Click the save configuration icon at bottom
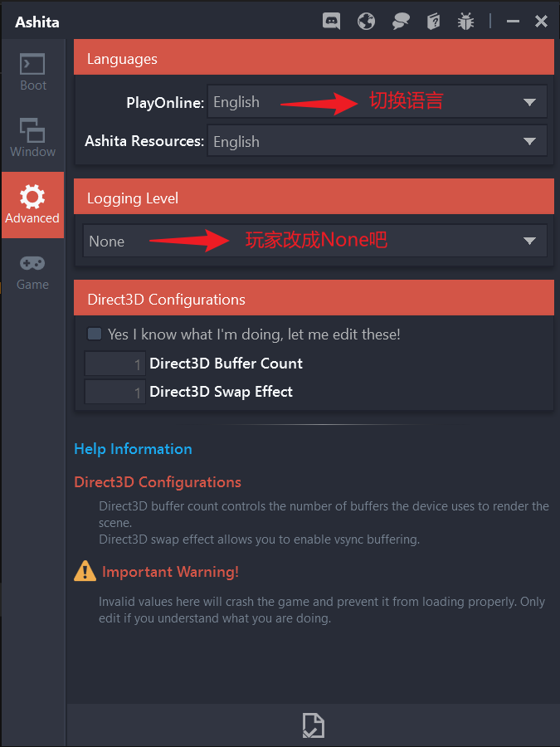This screenshot has width=560, height=747. coord(314,725)
